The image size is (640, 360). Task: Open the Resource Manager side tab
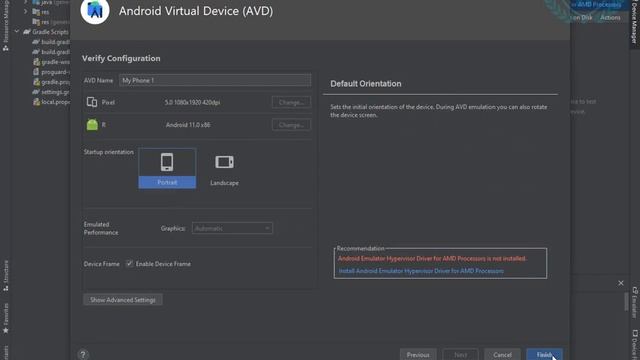6,25
